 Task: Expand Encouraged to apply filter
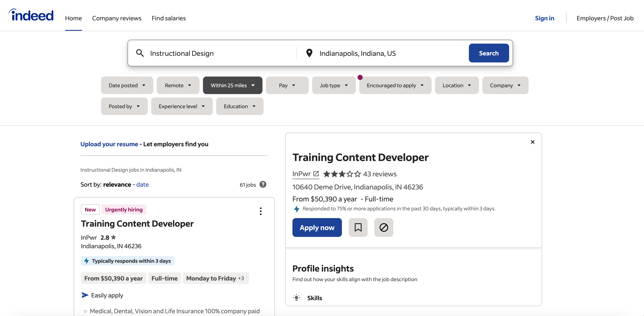(x=395, y=85)
